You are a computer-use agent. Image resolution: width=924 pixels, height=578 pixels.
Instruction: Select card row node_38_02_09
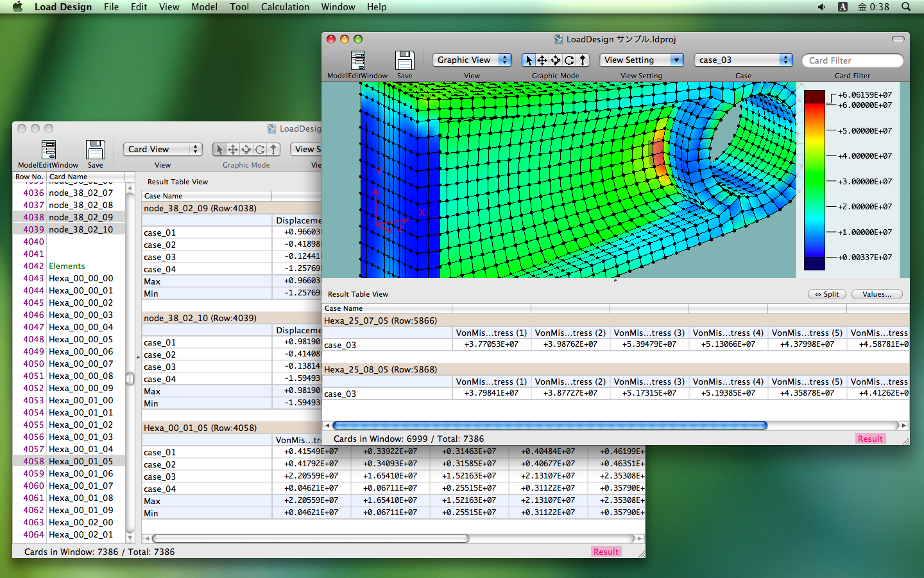[x=69, y=217]
